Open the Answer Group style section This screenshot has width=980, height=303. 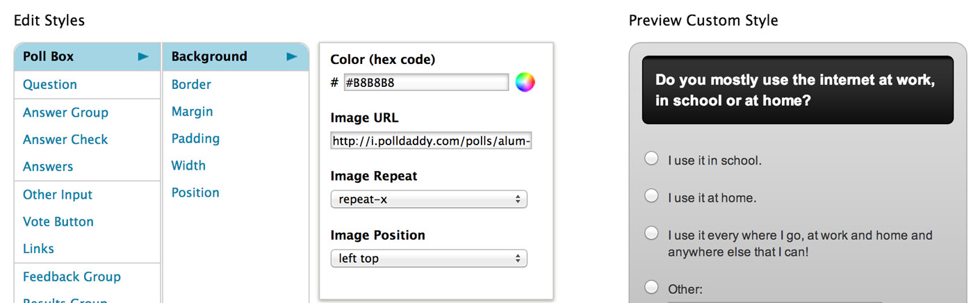(65, 113)
